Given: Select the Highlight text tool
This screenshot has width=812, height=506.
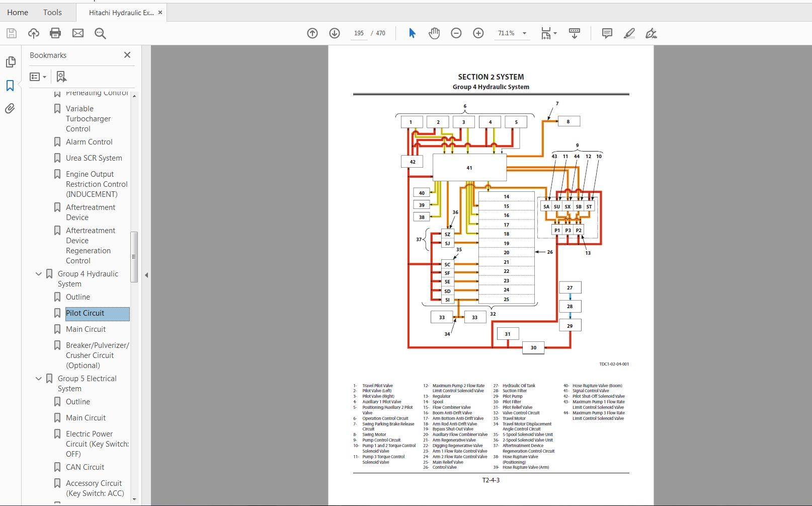Looking at the screenshot, I should (x=629, y=33).
